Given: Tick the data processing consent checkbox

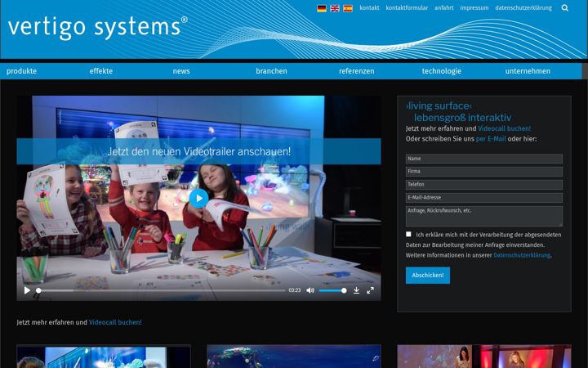Looking at the screenshot, I should [408, 234].
